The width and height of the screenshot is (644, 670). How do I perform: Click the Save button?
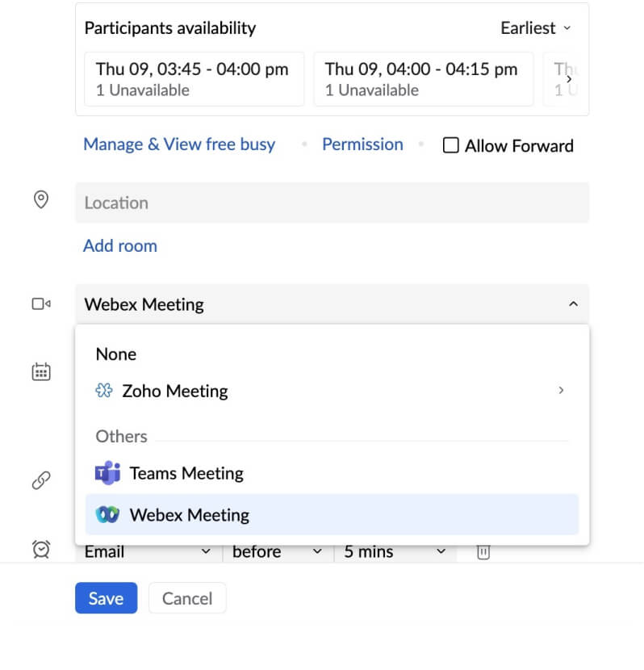pyautogui.click(x=107, y=598)
